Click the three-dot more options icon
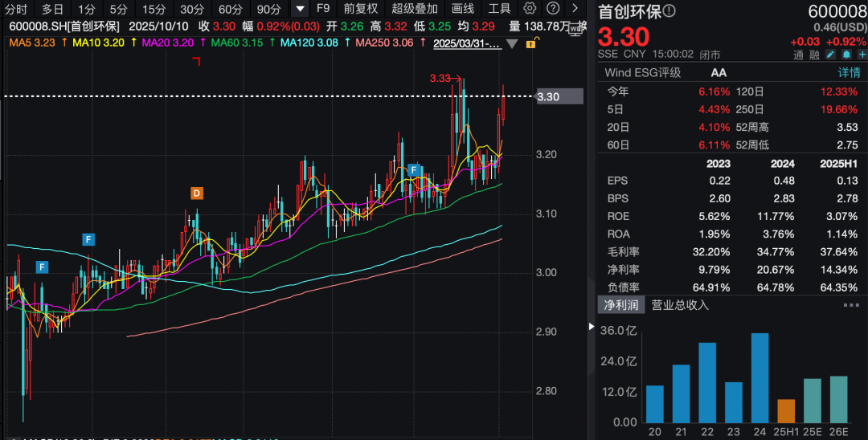This screenshot has width=868, height=440. point(850,305)
